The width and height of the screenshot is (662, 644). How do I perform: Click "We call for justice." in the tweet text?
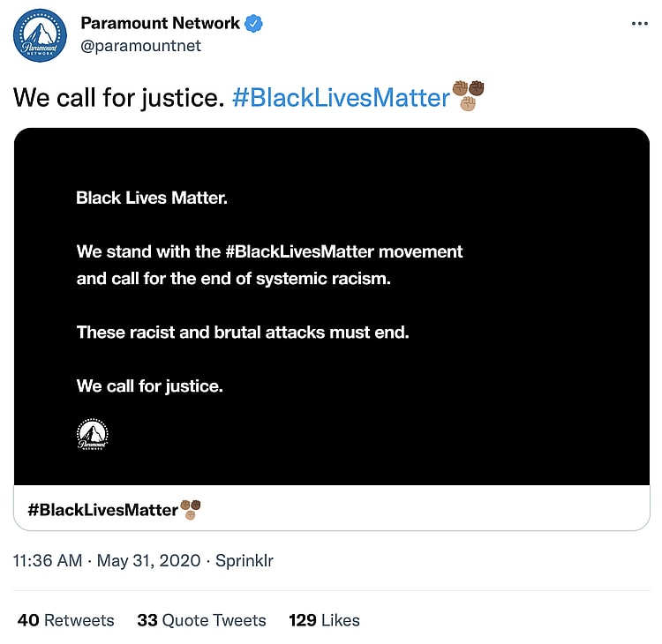point(118,97)
